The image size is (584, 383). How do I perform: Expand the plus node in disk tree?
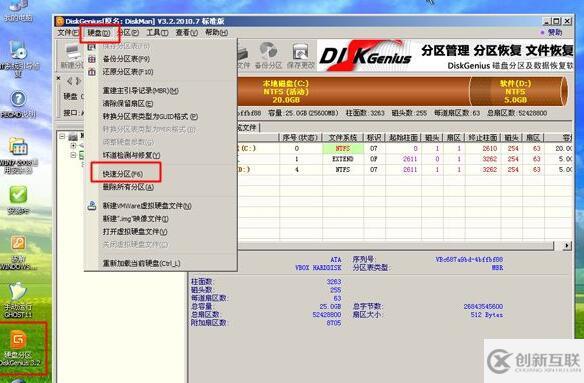[x=73, y=146]
